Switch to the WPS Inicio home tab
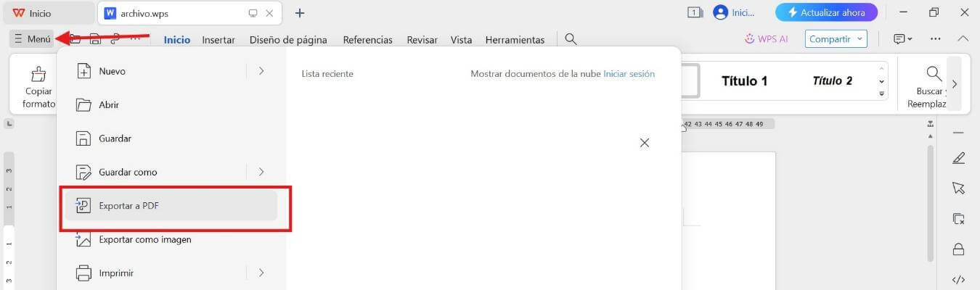Screen dimensions: 980x290 point(48,13)
